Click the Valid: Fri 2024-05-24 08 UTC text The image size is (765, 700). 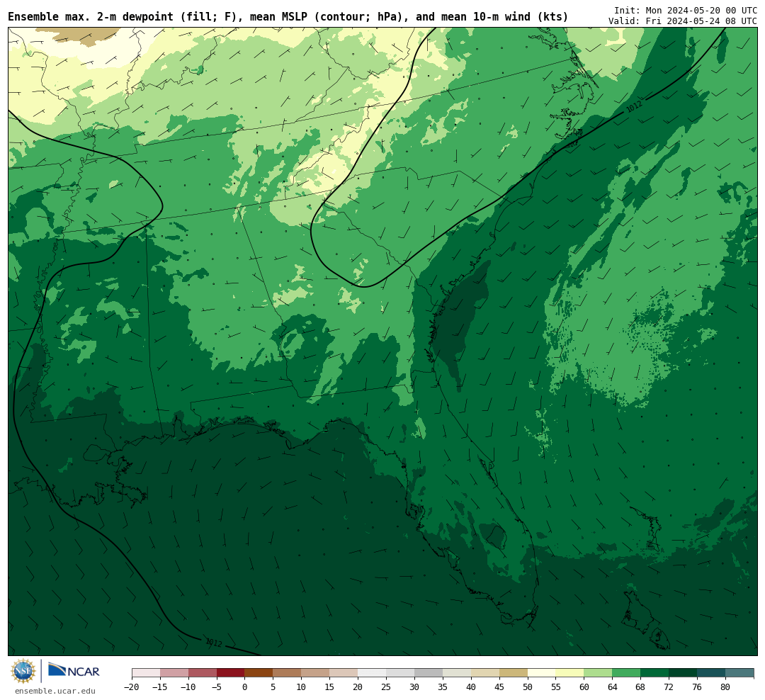click(683, 21)
